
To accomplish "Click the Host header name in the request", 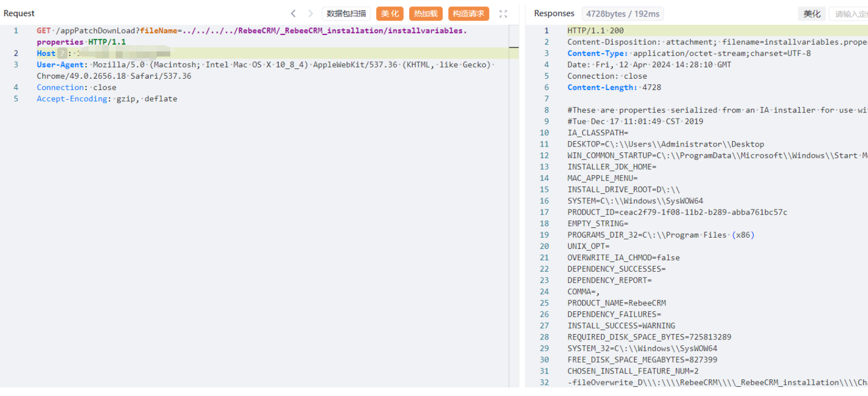I will [x=46, y=53].
